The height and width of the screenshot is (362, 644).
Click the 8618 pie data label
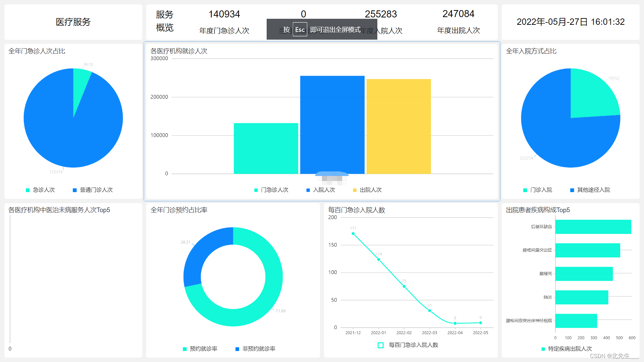[88, 64]
